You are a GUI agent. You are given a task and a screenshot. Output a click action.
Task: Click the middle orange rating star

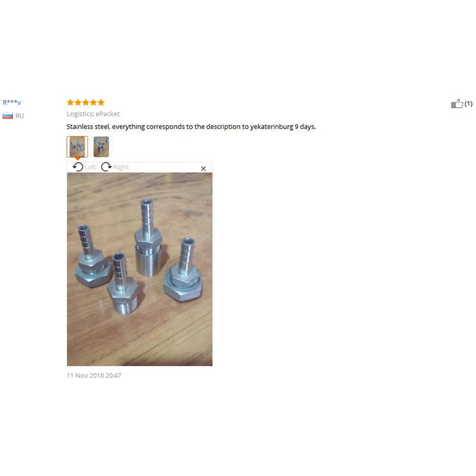[86, 102]
